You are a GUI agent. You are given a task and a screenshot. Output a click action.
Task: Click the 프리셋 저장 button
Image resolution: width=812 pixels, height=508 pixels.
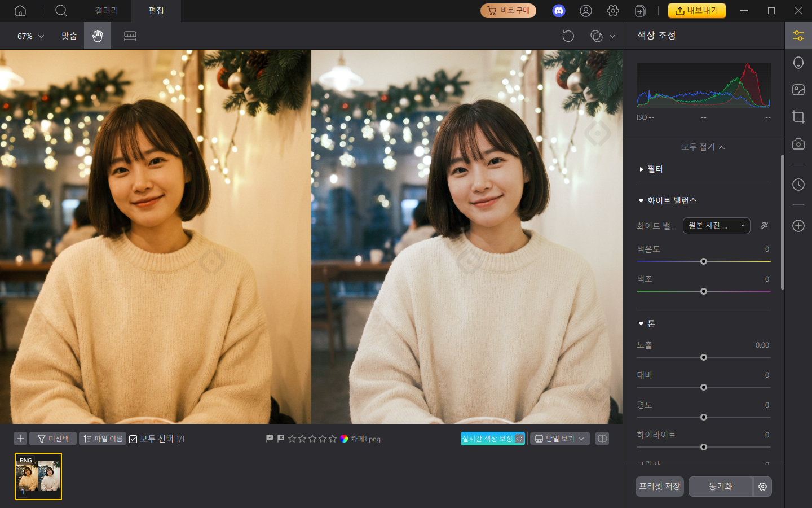(x=659, y=487)
